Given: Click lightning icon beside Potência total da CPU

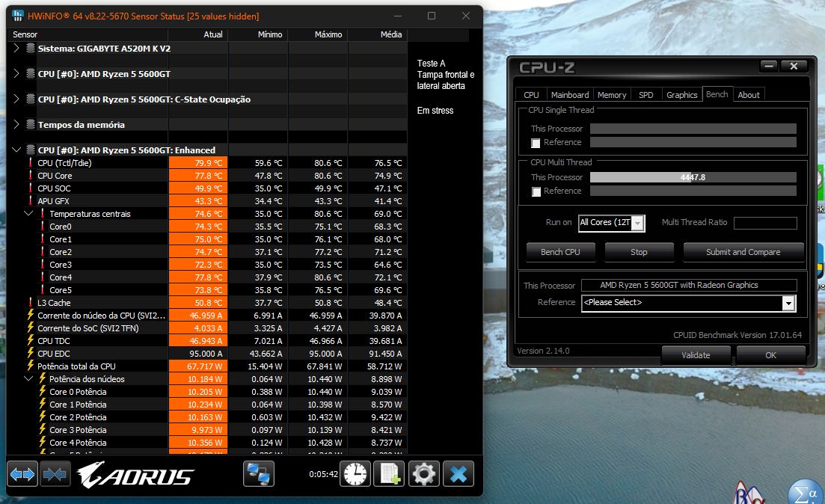Looking at the screenshot, I should pyautogui.click(x=31, y=366).
